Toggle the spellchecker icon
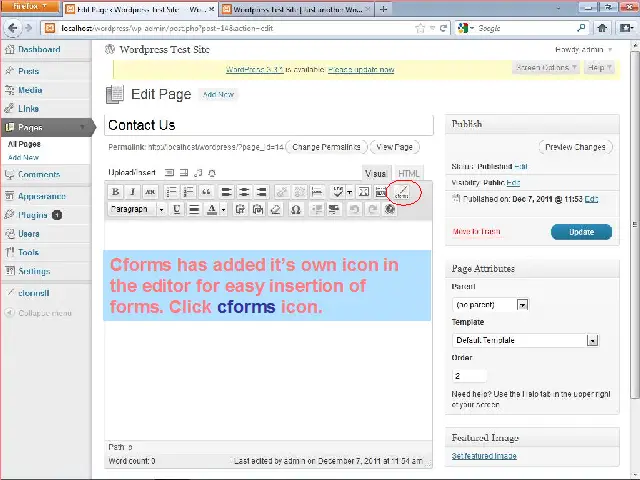 tap(337, 191)
